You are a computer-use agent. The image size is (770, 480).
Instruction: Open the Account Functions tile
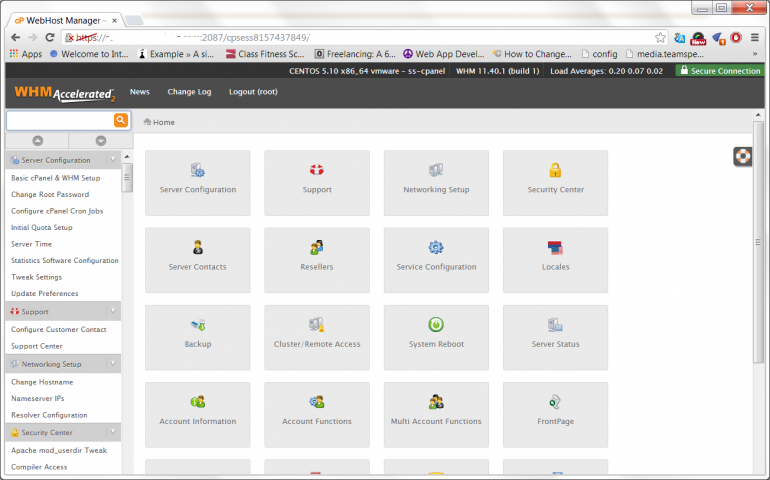[317, 415]
